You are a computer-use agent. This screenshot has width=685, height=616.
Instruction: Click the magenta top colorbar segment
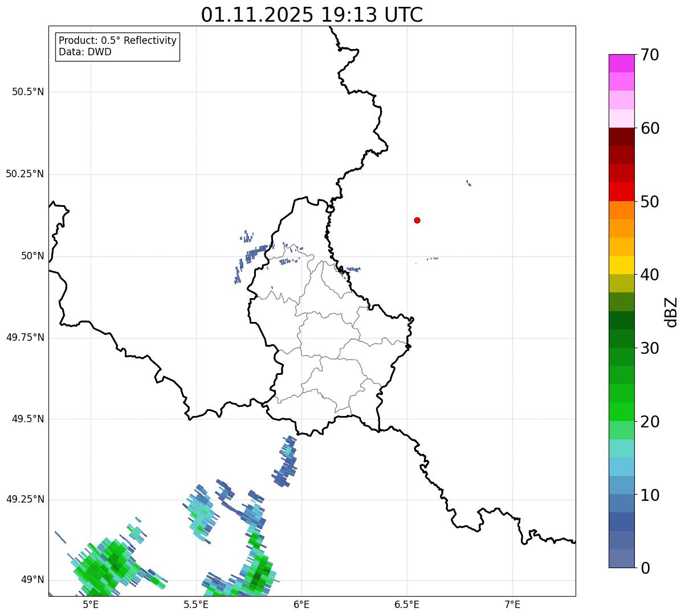(x=621, y=63)
